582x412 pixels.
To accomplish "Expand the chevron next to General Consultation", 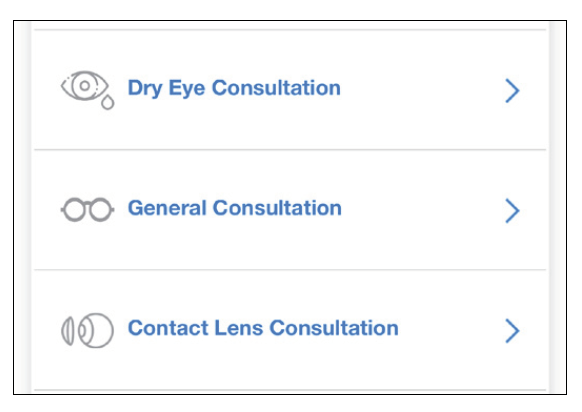I will tap(512, 210).
